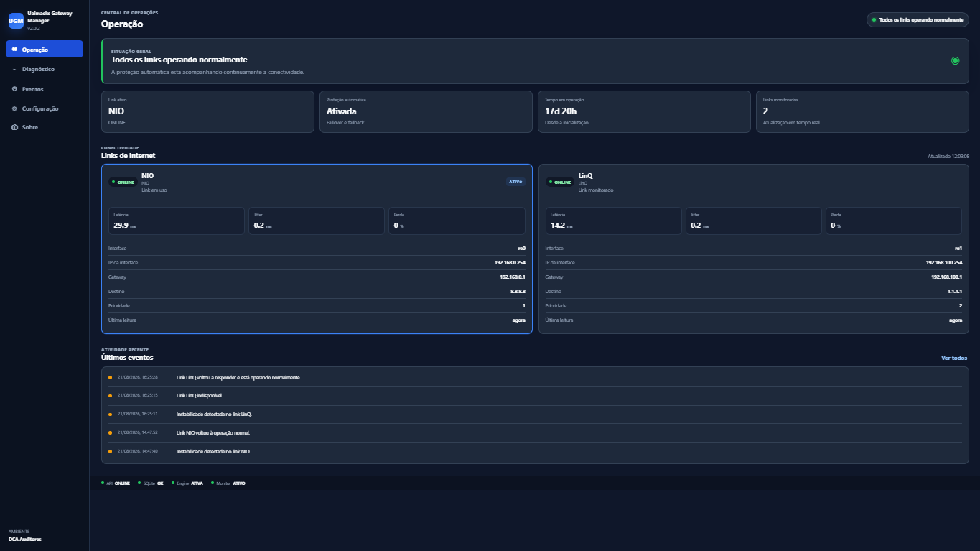Click the UGM logo icon
The height and width of the screenshot is (551, 980).
coord(16,22)
